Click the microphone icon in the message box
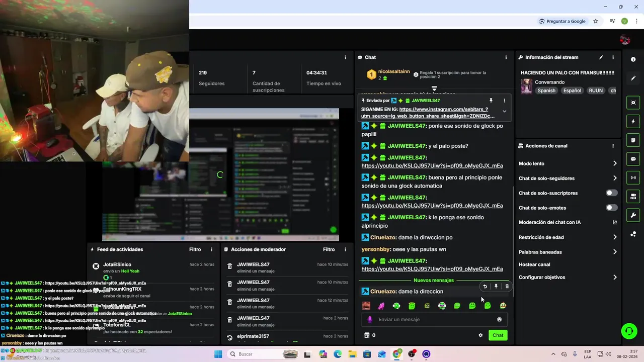 coord(370,319)
